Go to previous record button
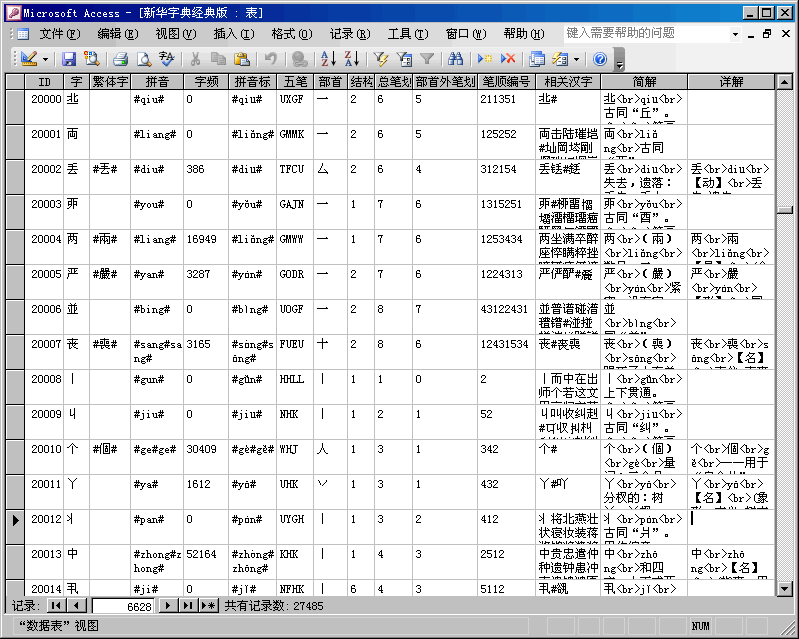Screen dimensions: 799x639 [76, 606]
